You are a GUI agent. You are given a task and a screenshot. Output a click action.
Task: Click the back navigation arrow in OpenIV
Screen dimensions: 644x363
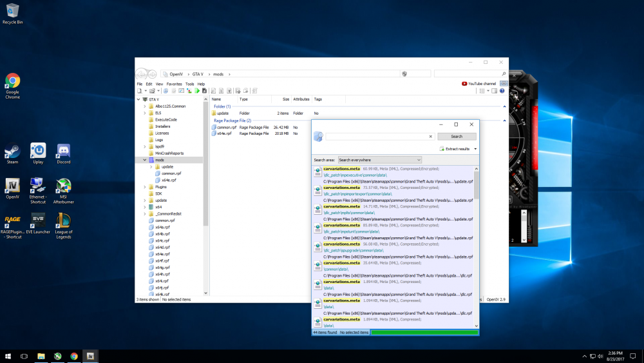[x=142, y=74]
